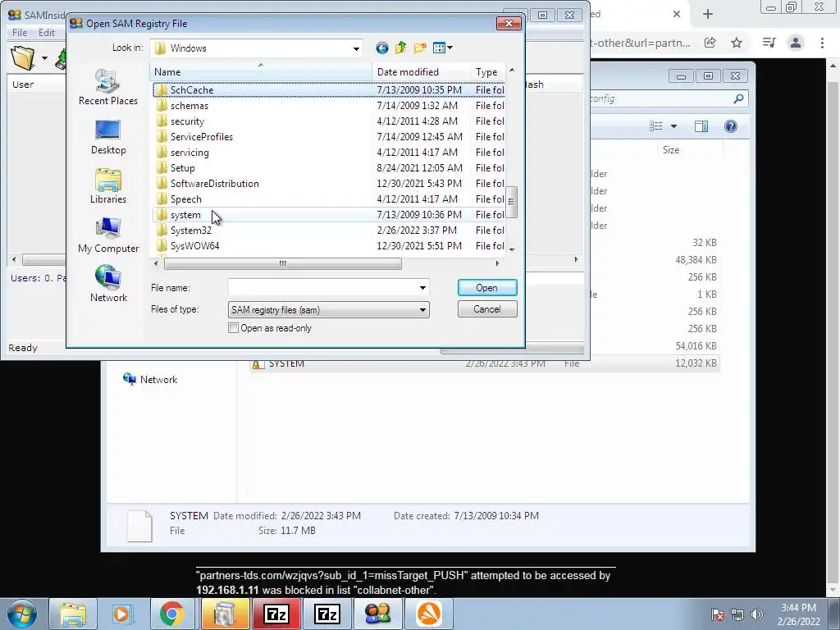Open Windows Start orb
Image resolution: width=840 pixels, height=630 pixels.
pos(22,614)
